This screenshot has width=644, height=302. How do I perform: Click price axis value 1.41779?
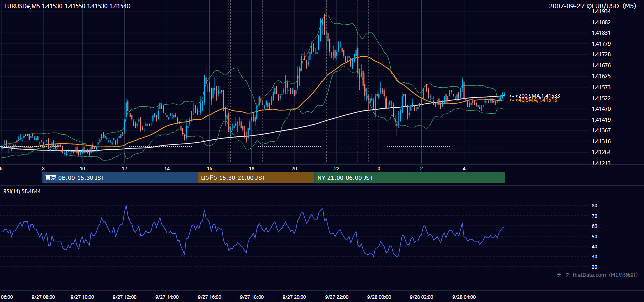601,44
